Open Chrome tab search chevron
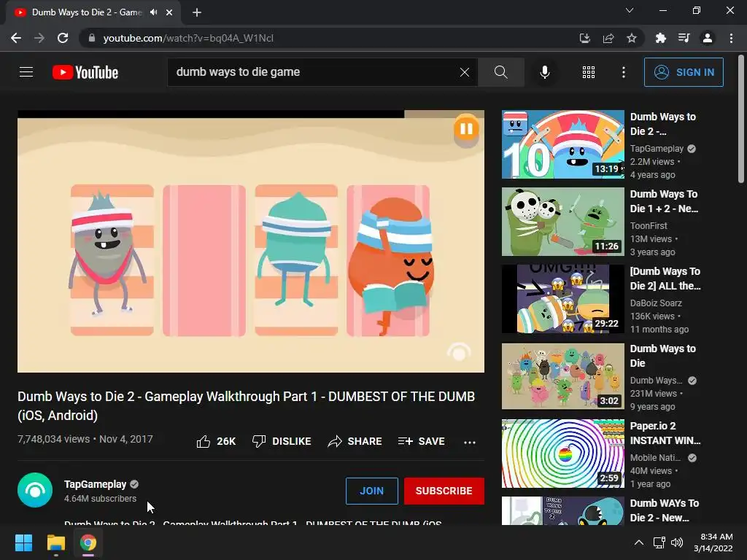The height and width of the screenshot is (560, 747). [630, 10]
